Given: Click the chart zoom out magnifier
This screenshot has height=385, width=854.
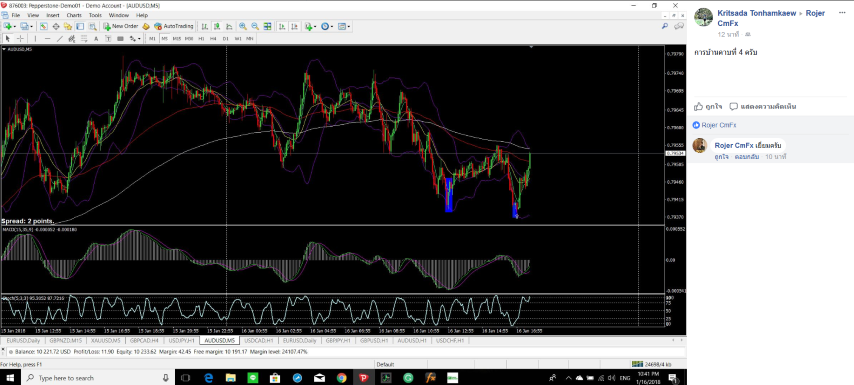Looking at the screenshot, I should [x=255, y=26].
